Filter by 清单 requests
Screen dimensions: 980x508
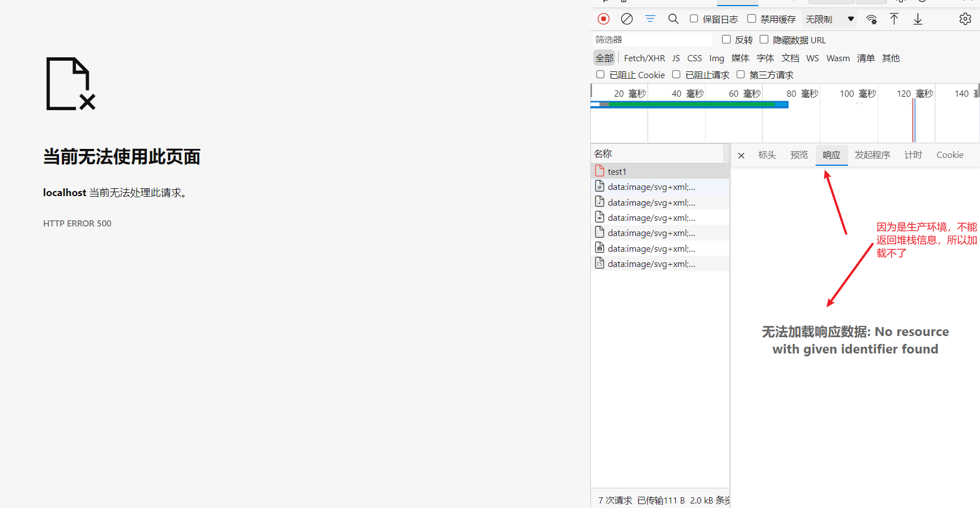tap(866, 58)
